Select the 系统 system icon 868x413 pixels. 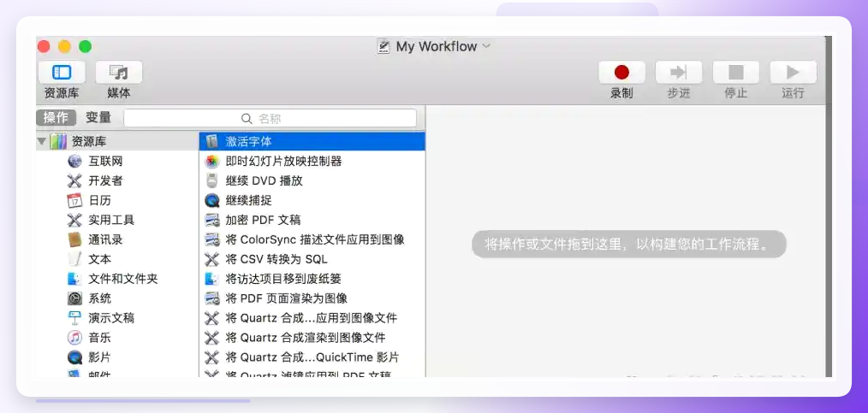pyautogui.click(x=74, y=298)
